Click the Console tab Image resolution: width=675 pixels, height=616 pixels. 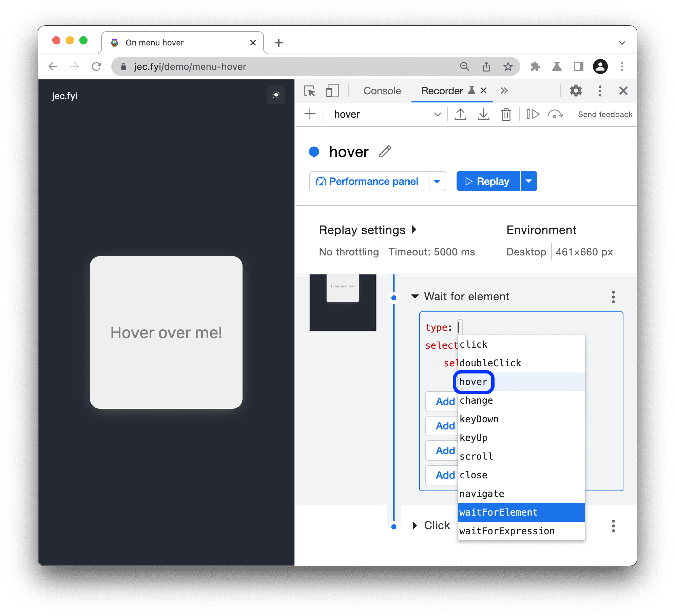click(381, 91)
